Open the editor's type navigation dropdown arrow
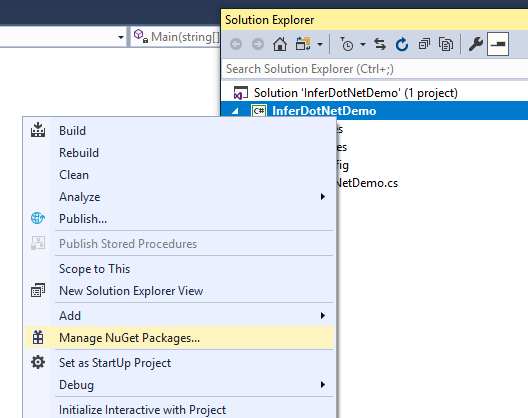Screen dimensions: 528x418 tap(121, 37)
